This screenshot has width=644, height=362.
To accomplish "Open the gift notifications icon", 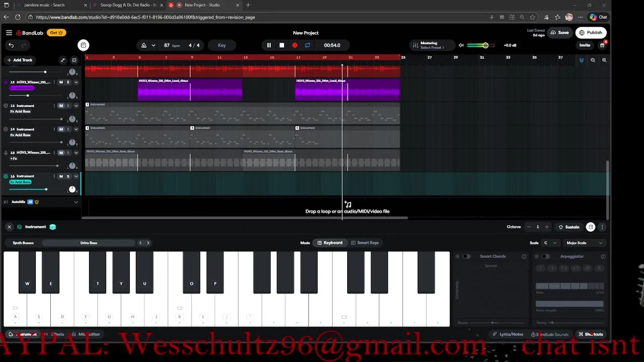I will click(602, 45).
